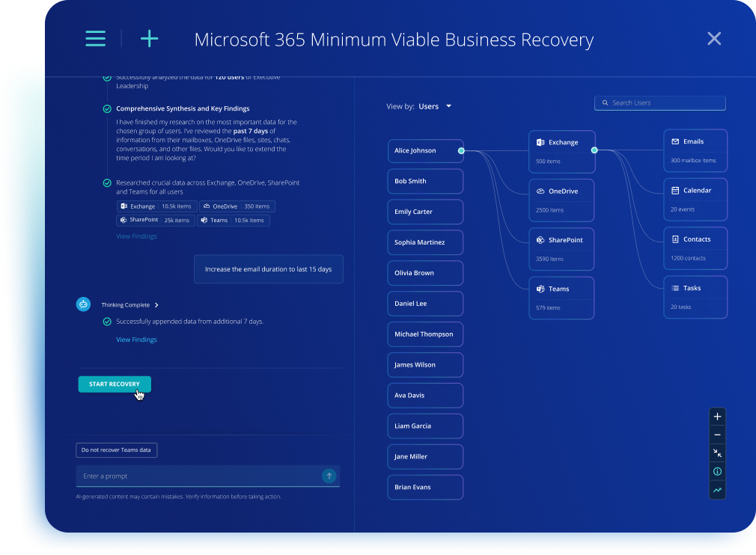Open the activity trend view

pyautogui.click(x=716, y=490)
